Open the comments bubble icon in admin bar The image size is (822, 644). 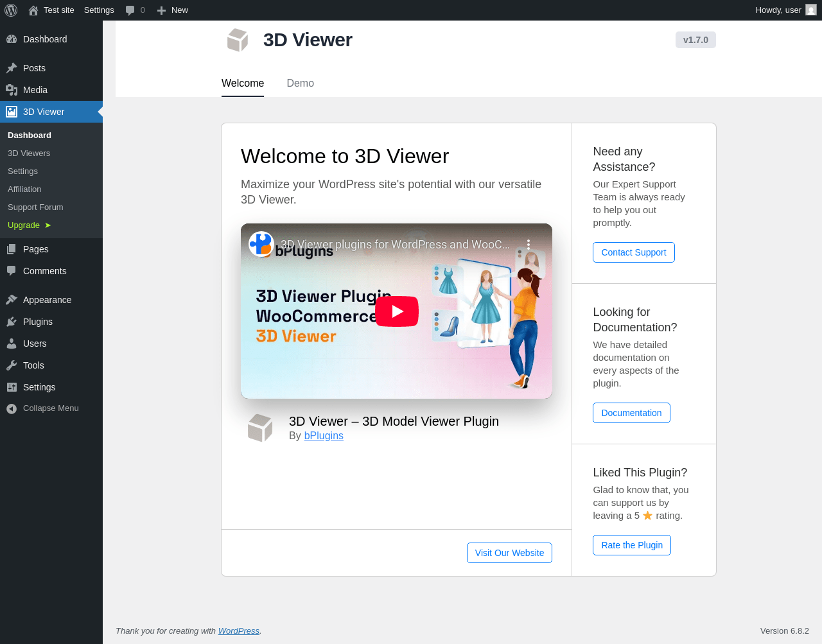pyautogui.click(x=130, y=10)
